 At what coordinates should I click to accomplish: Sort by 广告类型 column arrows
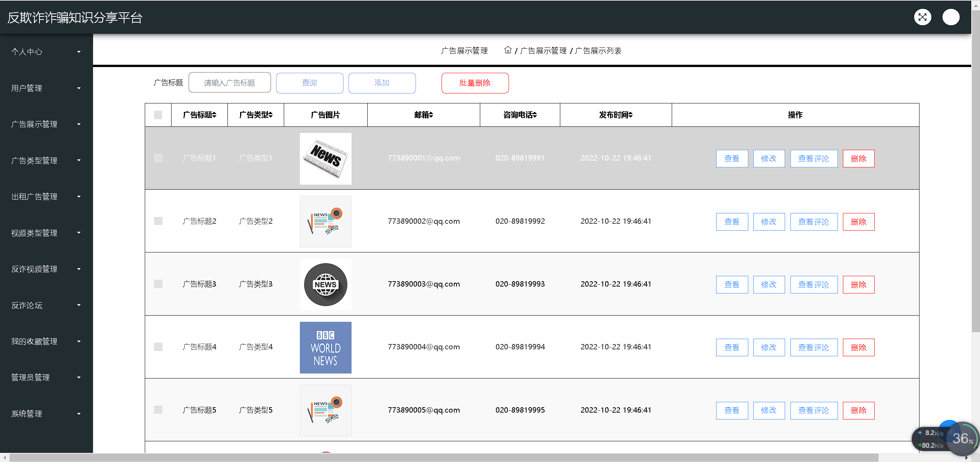point(271,115)
